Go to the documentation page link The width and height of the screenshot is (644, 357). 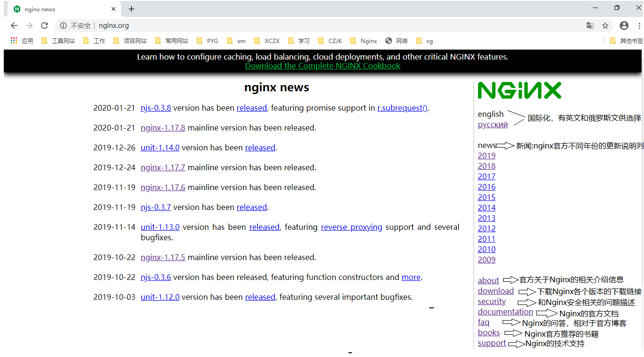coord(505,312)
